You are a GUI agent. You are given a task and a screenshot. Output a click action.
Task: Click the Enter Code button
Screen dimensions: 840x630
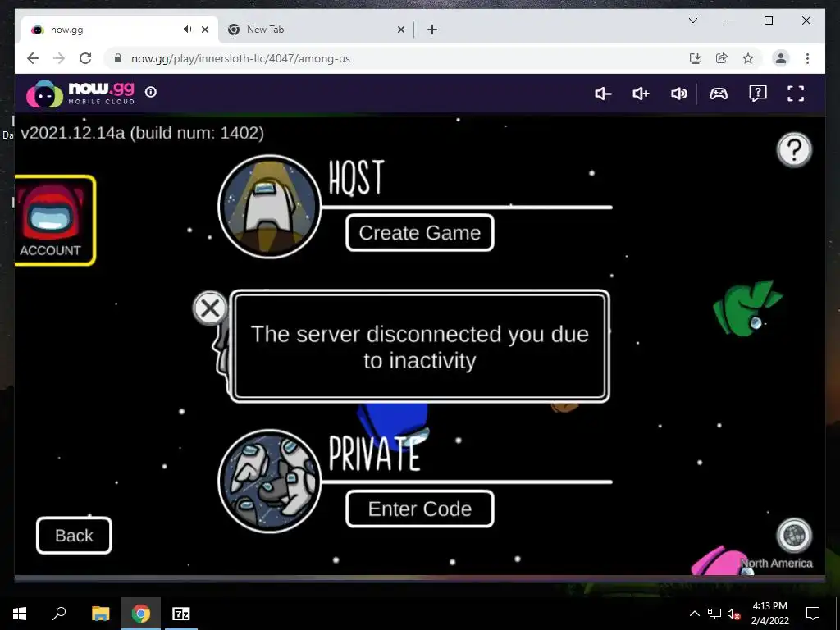coord(419,509)
